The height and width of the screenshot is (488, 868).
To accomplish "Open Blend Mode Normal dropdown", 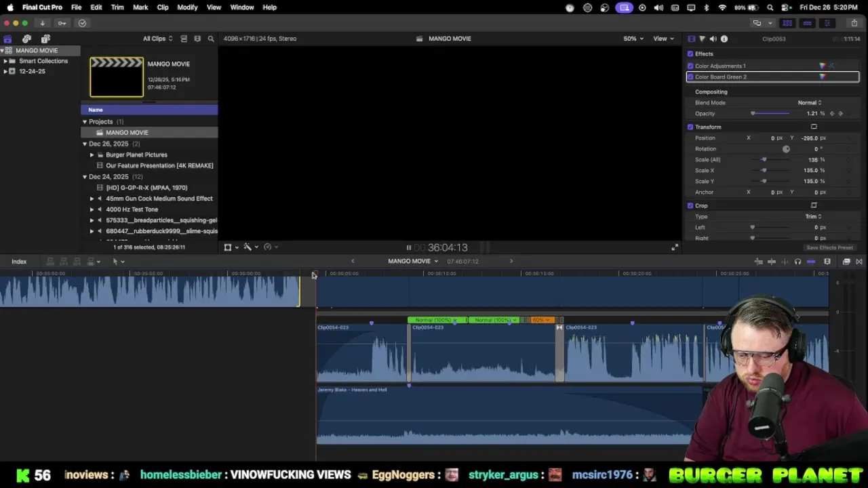I will tap(810, 102).
